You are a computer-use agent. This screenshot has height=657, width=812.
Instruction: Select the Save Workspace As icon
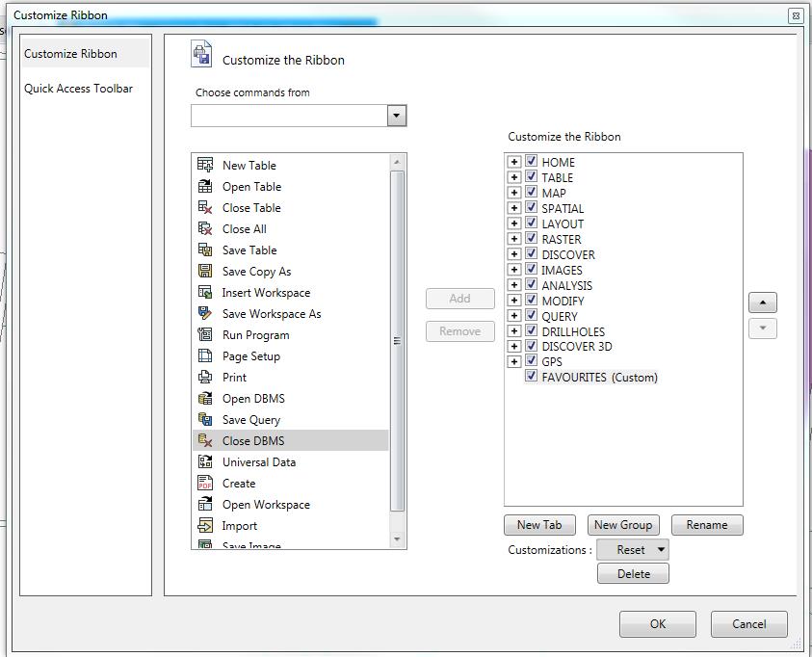coord(205,313)
